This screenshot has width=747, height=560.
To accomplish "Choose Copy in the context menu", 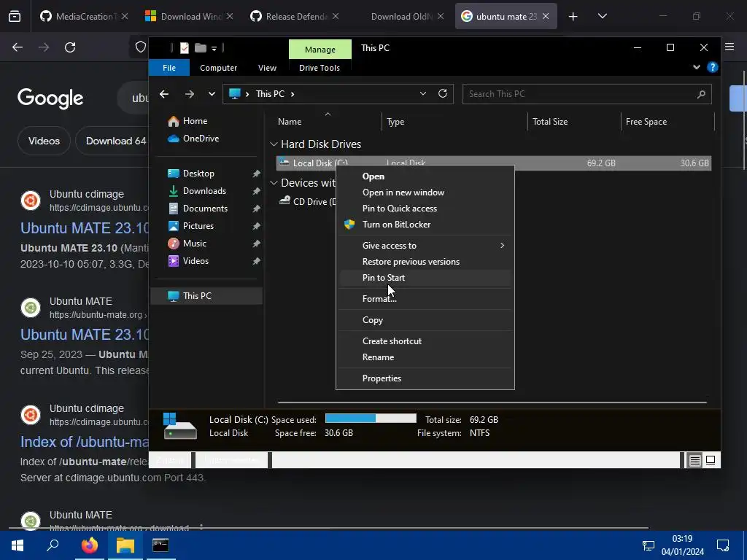I will [425, 320].
